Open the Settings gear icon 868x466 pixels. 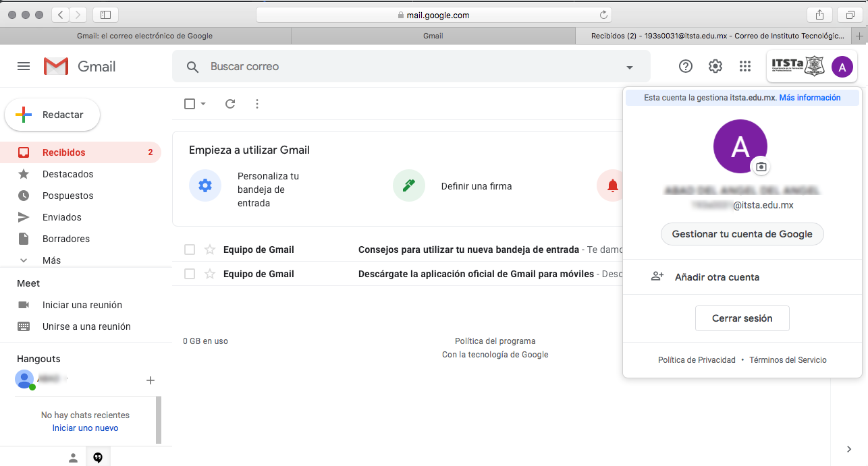715,66
